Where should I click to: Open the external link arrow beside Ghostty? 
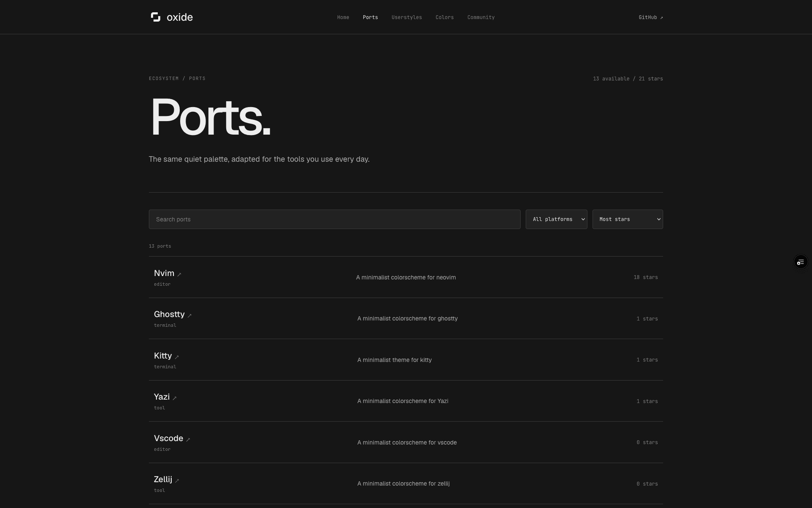(x=189, y=315)
